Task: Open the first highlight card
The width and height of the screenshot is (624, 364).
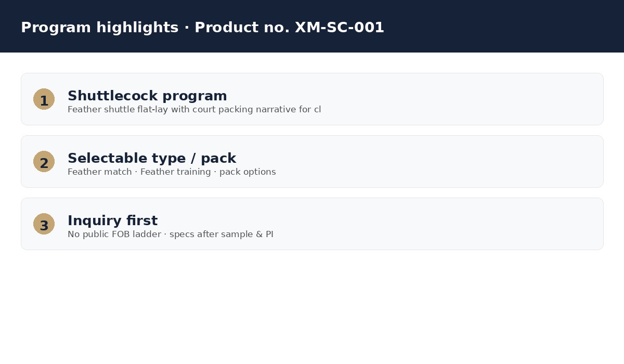Action: click(312, 99)
